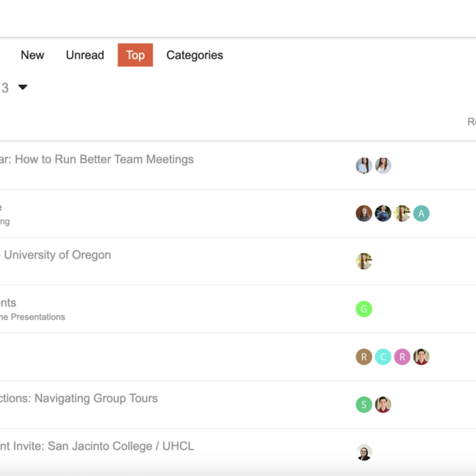Select the highlighted Top tab

coord(135,55)
